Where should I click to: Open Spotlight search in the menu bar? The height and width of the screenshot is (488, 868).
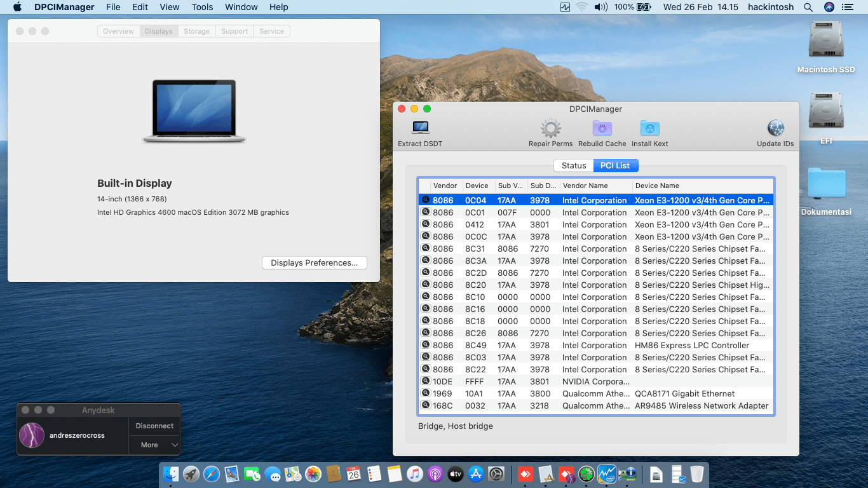[x=808, y=7]
